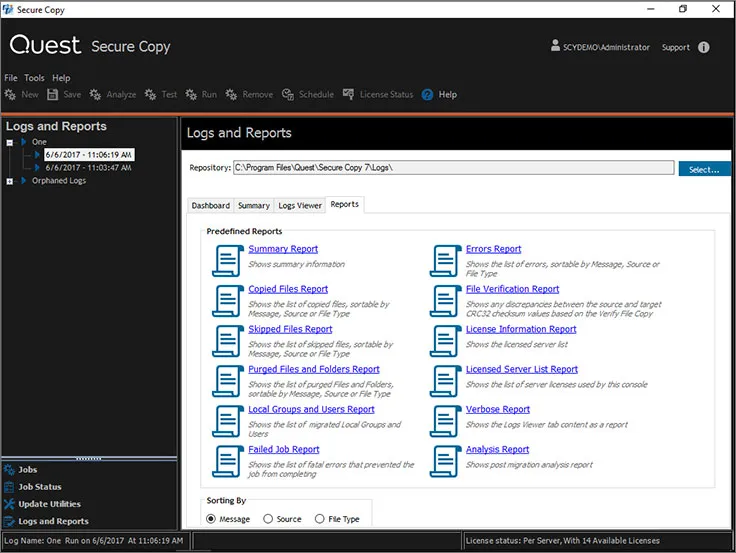Expand the Orphaned Logs tree node
This screenshot has width=736, height=553.
(x=10, y=181)
